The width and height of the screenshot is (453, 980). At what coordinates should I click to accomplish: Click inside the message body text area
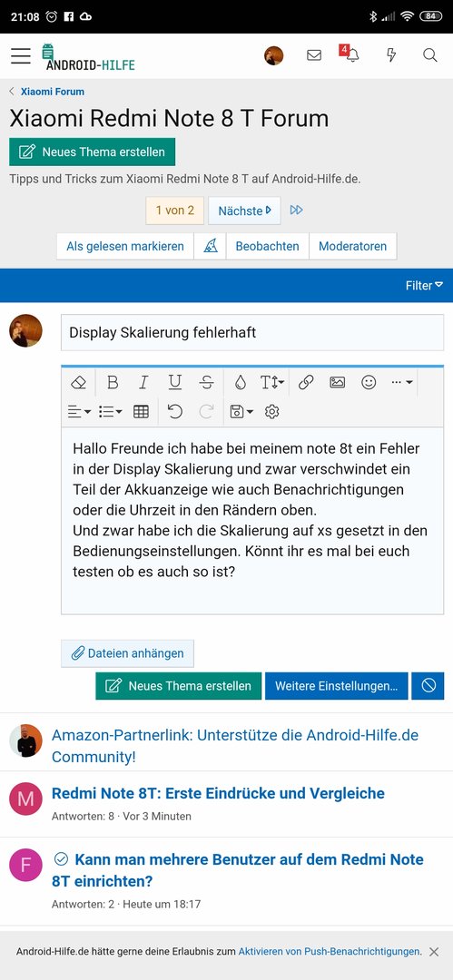(x=252, y=520)
